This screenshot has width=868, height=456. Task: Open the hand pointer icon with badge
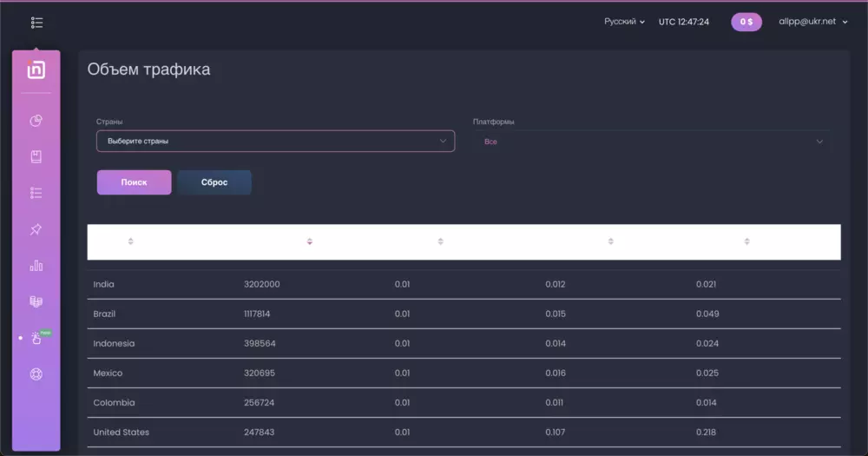pos(37,337)
